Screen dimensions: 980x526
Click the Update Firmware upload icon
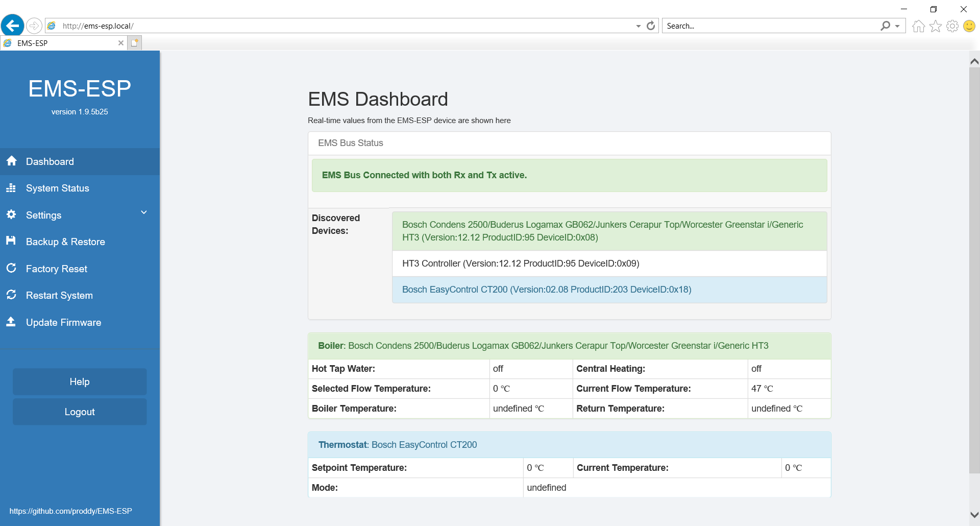11,321
